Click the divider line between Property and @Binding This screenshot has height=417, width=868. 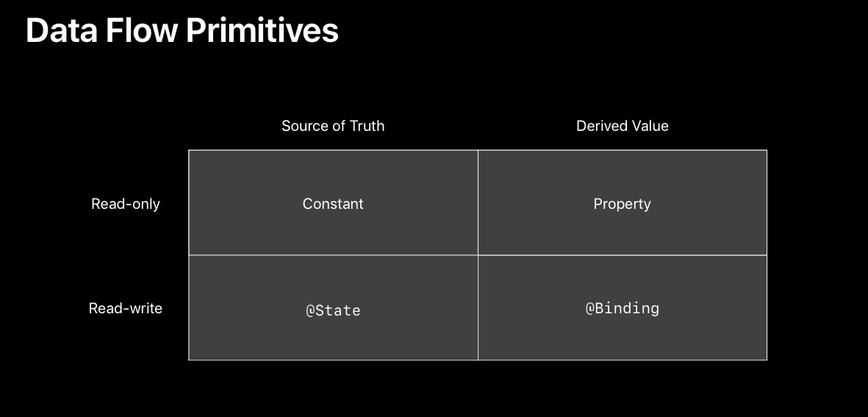coord(623,255)
